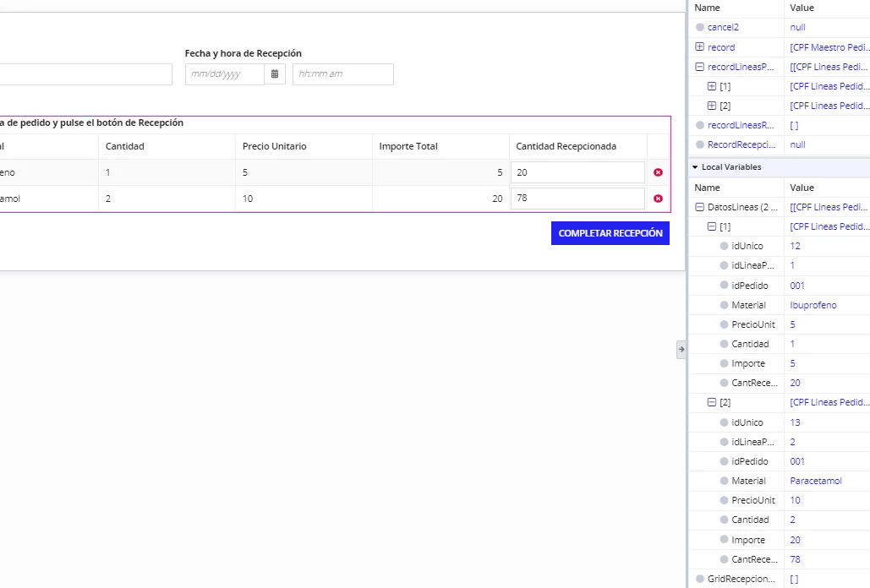Select idUnico row with value 13
The image size is (870, 588).
[780, 422]
